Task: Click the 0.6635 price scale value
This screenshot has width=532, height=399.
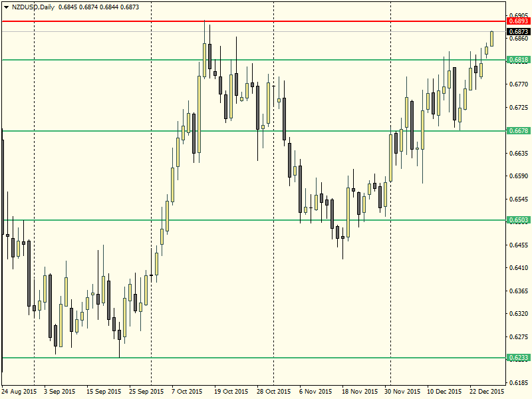Action: (519, 153)
